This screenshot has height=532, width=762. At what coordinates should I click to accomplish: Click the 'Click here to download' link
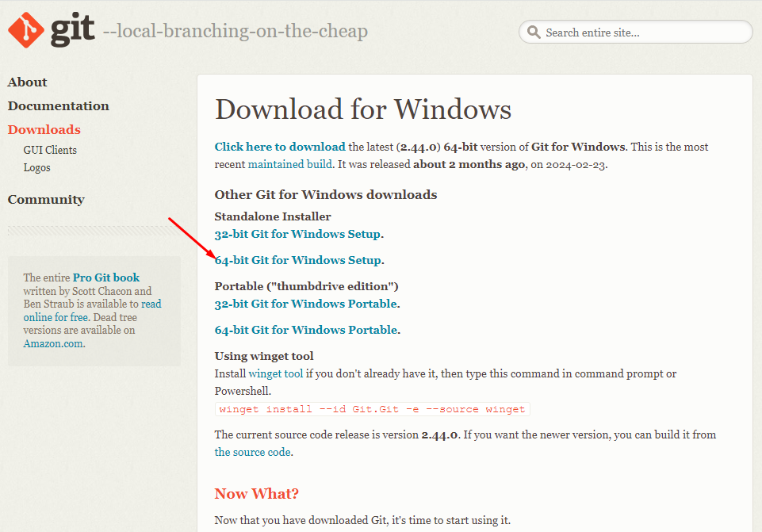point(280,147)
